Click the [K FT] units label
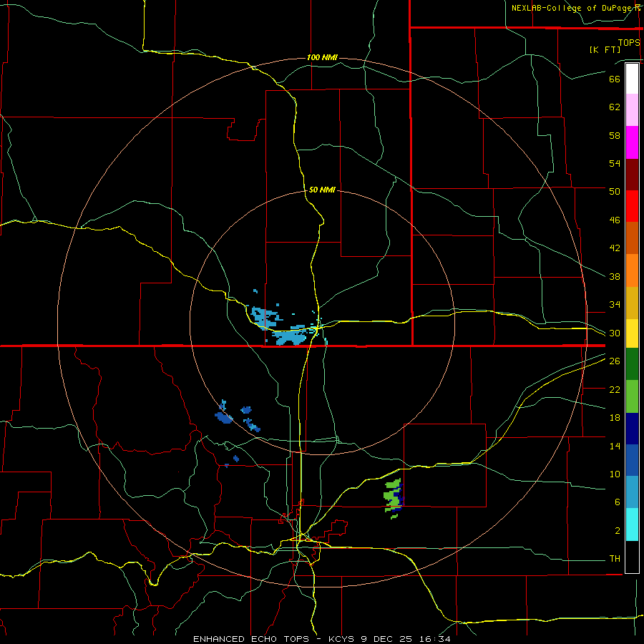 click(605, 49)
